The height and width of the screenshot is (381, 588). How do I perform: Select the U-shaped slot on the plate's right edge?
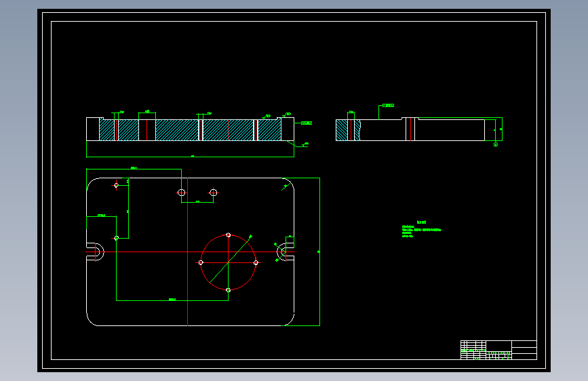pyautogui.click(x=286, y=252)
